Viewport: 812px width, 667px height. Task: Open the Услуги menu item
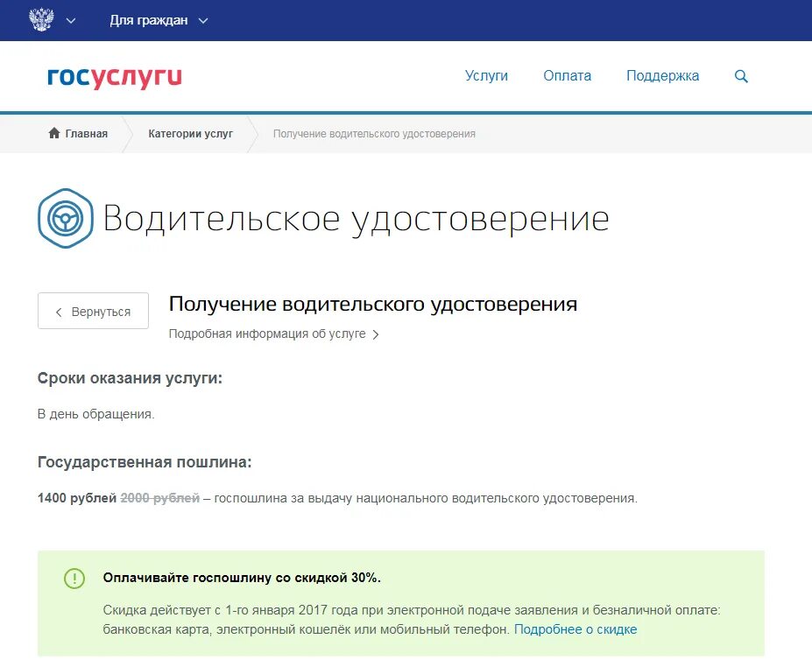point(486,75)
